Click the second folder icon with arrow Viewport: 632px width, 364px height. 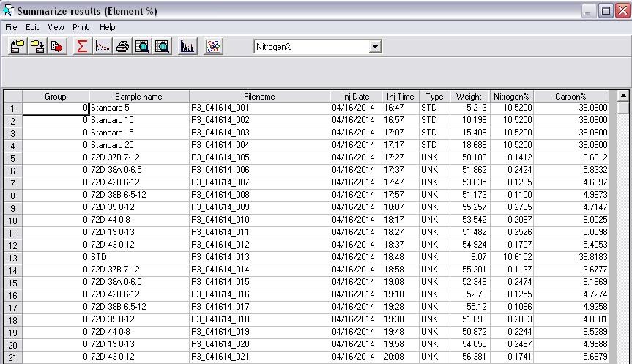(x=37, y=46)
